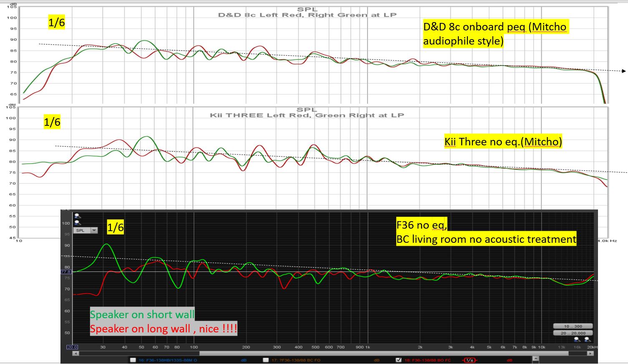Set frequency range with 20 .. 20,000 button
Image resolution: width=628 pixels, height=364 pixels.
click(573, 333)
